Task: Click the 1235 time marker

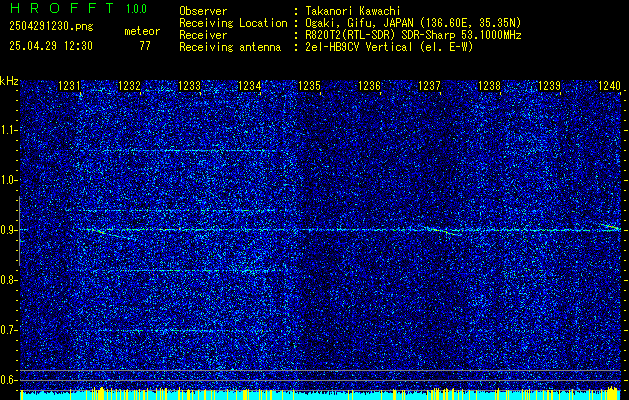Action: tap(309, 85)
